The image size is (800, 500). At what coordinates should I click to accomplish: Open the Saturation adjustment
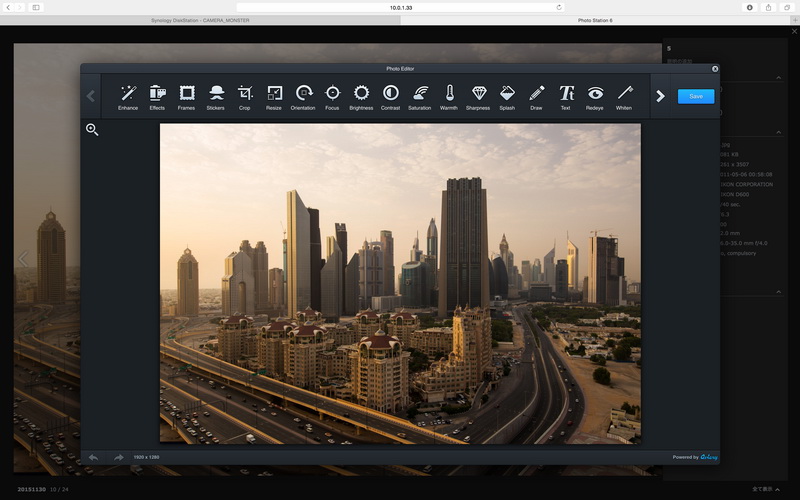pos(420,97)
